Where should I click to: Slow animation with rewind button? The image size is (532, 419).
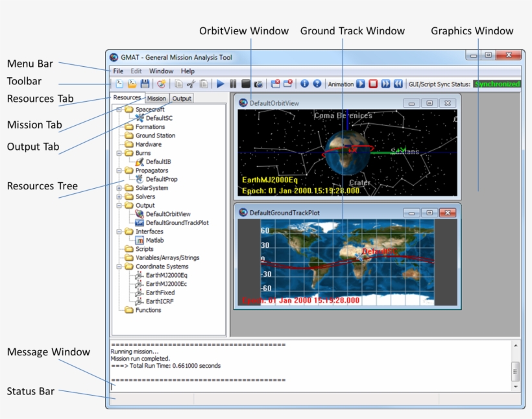398,84
